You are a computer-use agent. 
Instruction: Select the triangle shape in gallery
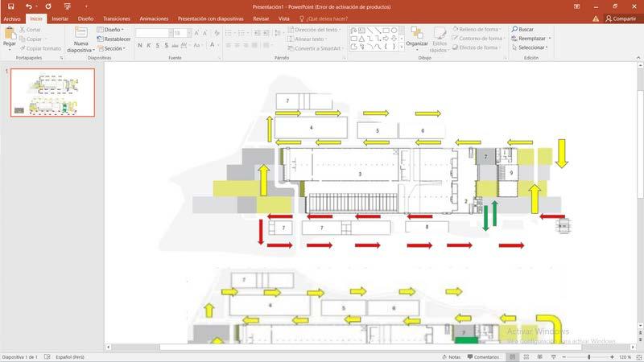click(361, 39)
